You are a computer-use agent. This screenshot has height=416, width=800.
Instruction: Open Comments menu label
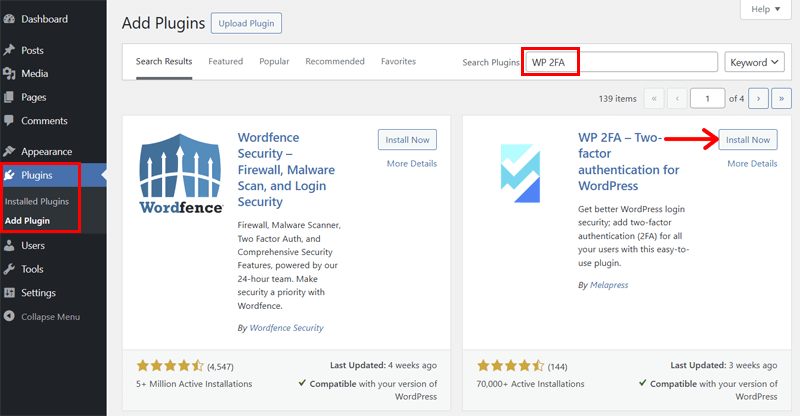[44, 120]
